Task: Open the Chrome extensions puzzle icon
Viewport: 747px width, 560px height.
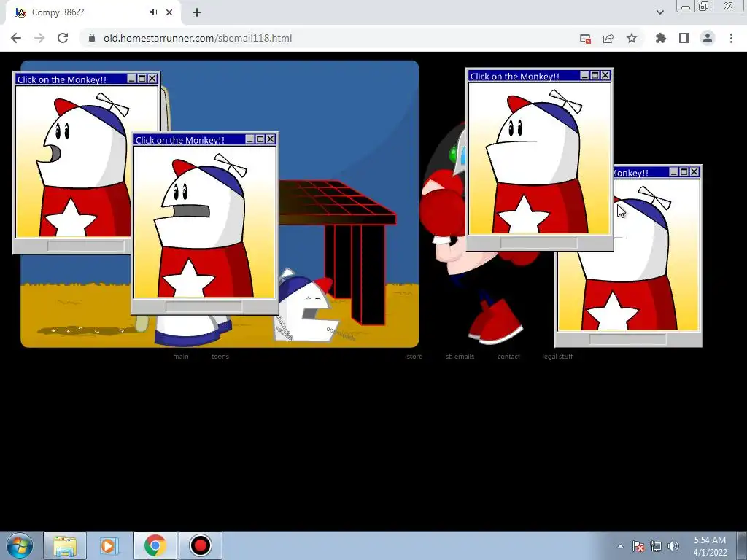Action: tap(661, 38)
